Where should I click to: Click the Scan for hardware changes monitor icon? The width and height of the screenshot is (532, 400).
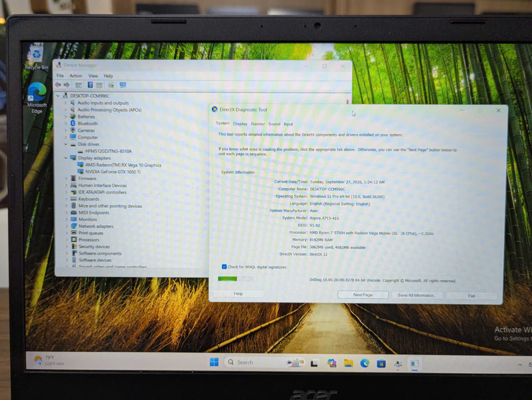(x=123, y=85)
